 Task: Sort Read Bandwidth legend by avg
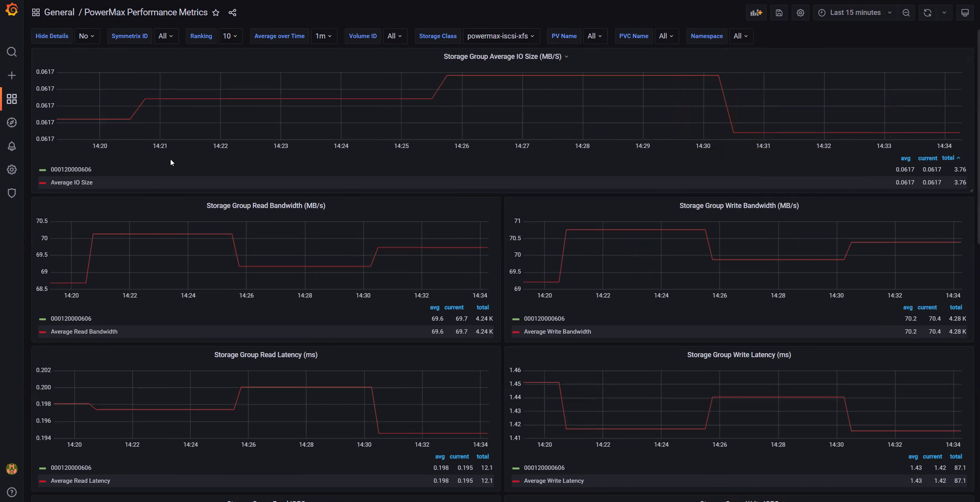click(x=434, y=307)
